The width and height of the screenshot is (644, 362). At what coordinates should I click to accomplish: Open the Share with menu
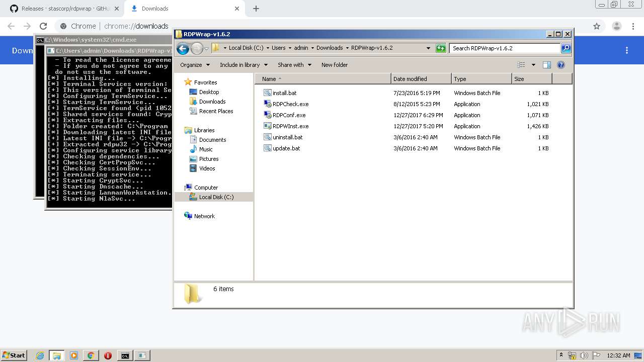point(294,65)
